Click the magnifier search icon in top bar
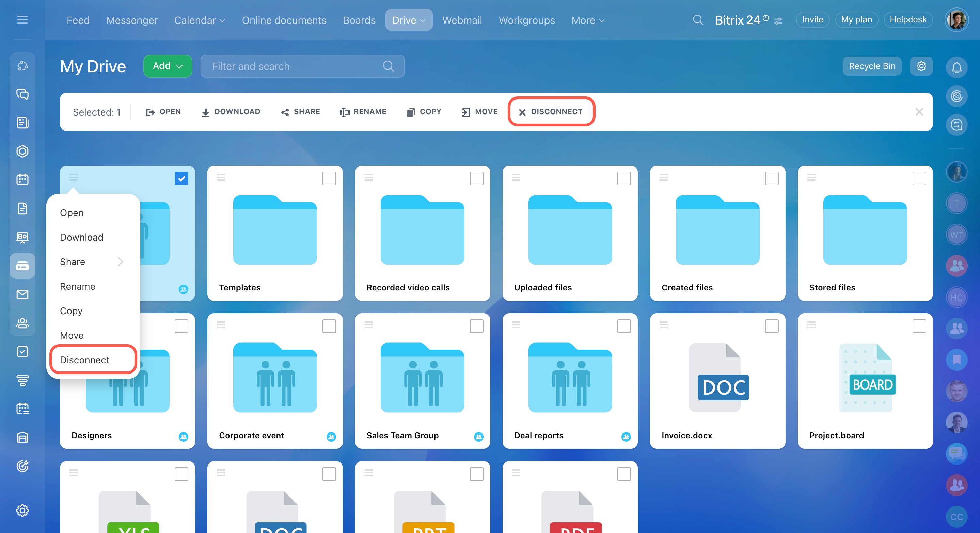This screenshot has width=980, height=533. point(697,20)
